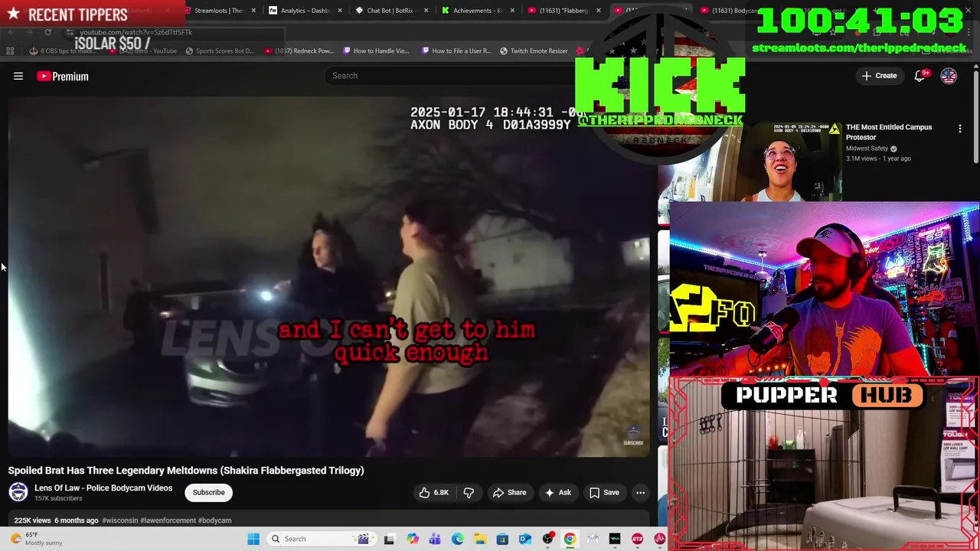Click the #bodycam hashtag
The width and height of the screenshot is (980, 551).
click(x=214, y=520)
